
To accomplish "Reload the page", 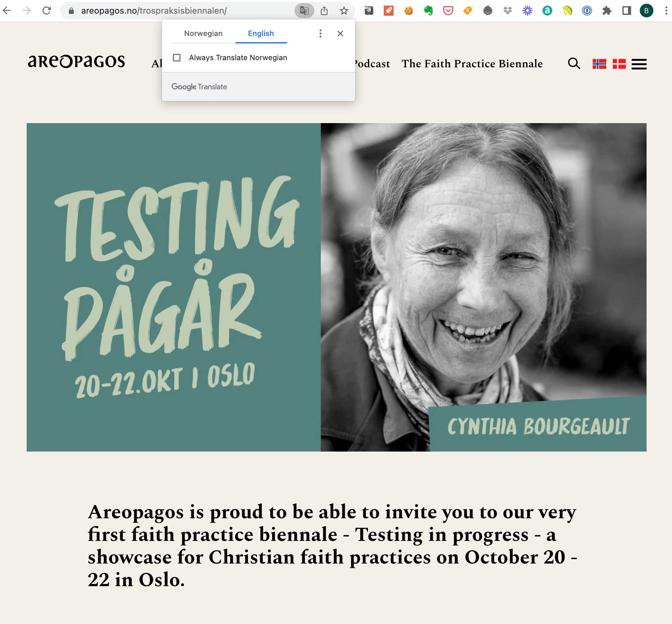I will click(x=46, y=11).
